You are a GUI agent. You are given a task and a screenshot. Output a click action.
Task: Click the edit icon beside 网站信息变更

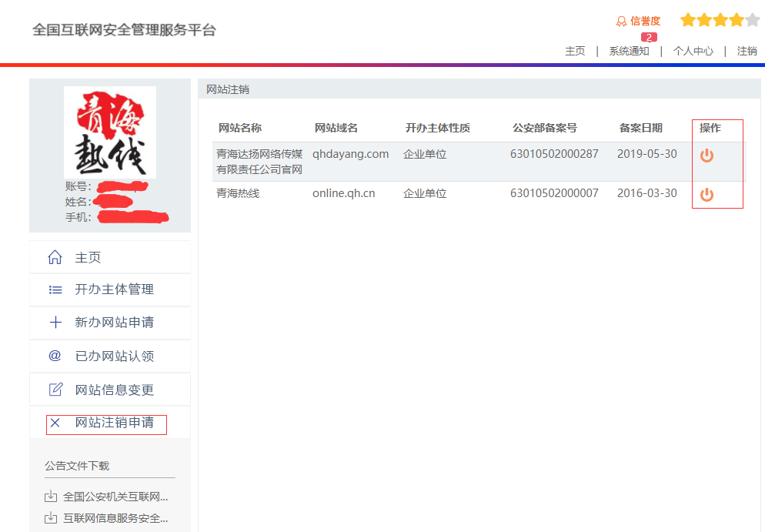point(55,390)
